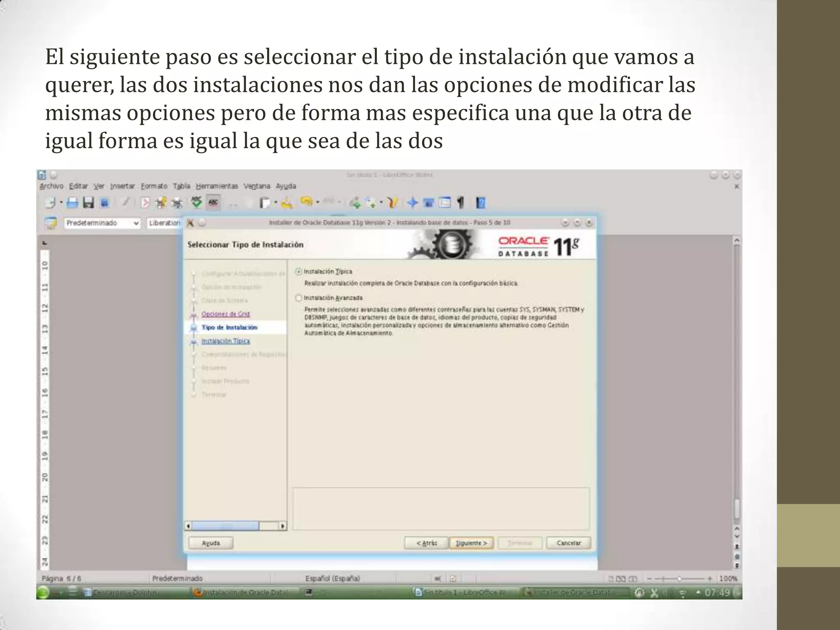Click the Opciones de Grid step link

pos(226,314)
